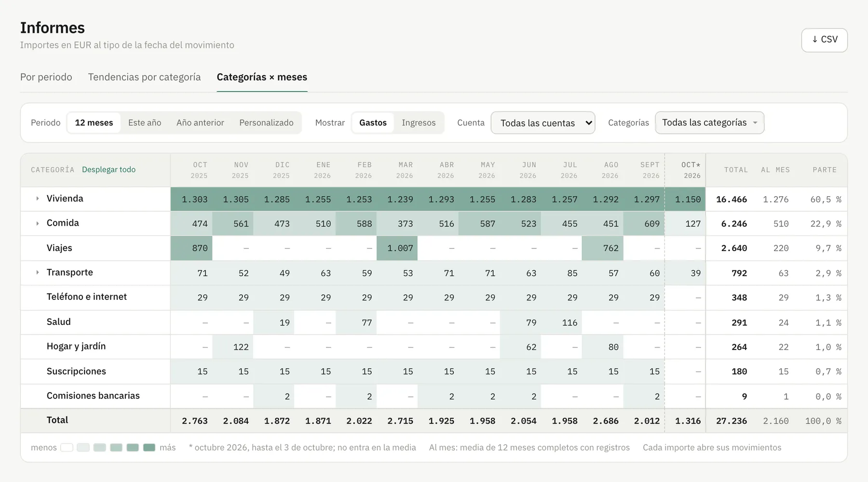Open Salud amount 77 for February

tap(356, 322)
